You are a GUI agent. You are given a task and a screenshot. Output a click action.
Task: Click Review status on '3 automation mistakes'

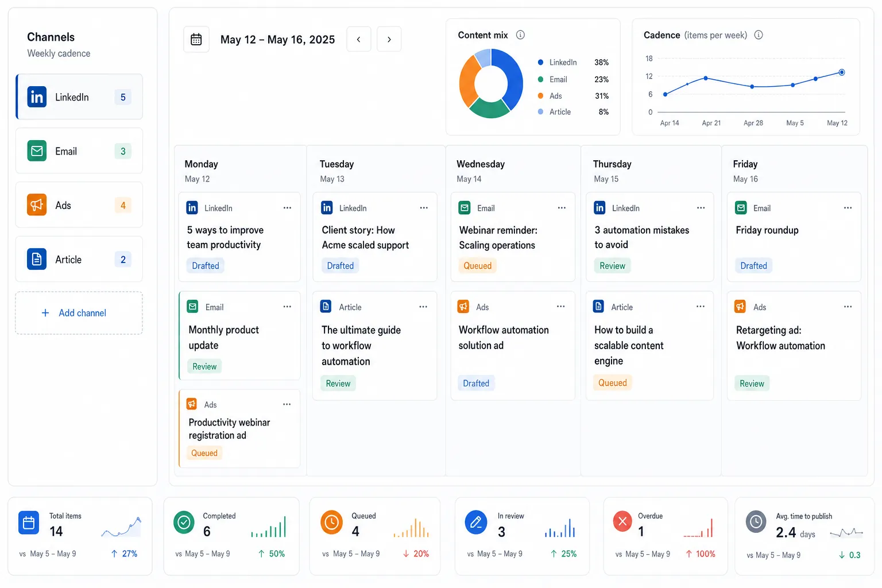(x=612, y=266)
